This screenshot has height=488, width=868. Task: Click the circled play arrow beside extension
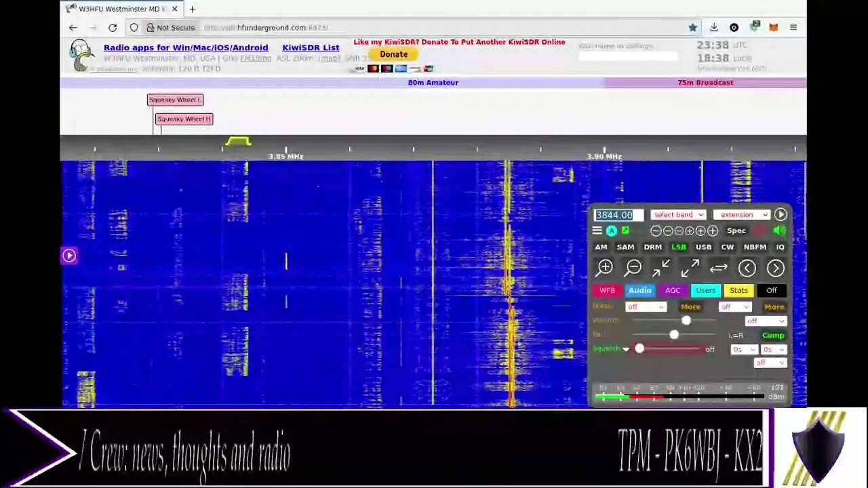click(x=781, y=214)
